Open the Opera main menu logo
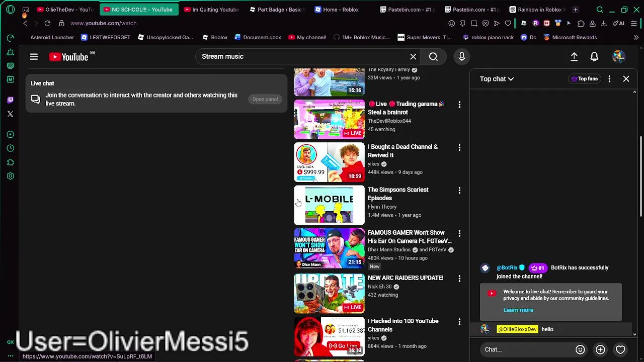The image size is (644, 362). (x=11, y=10)
